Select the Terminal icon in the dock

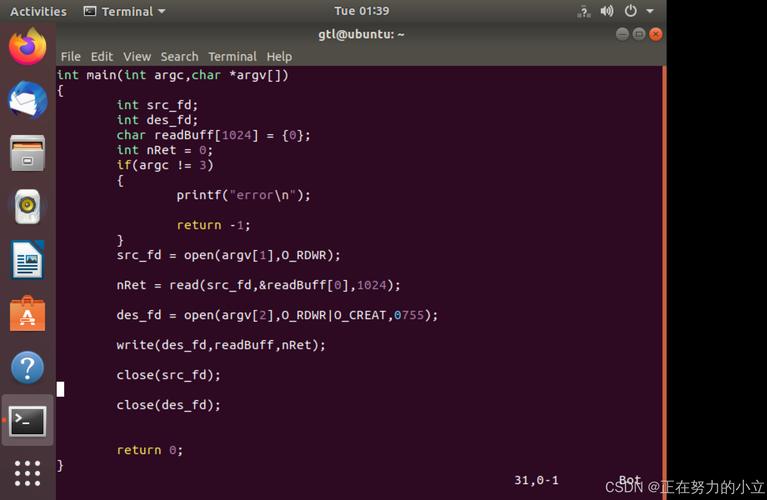[x=27, y=420]
